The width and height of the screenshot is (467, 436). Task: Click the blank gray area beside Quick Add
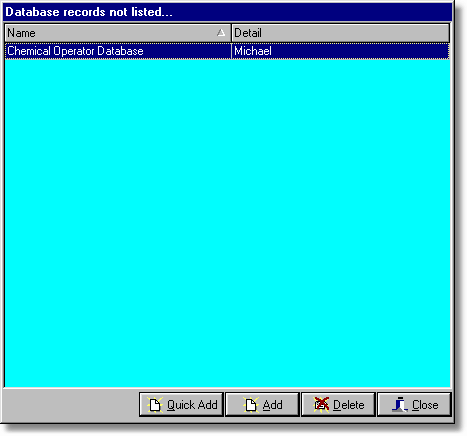(x=71, y=405)
